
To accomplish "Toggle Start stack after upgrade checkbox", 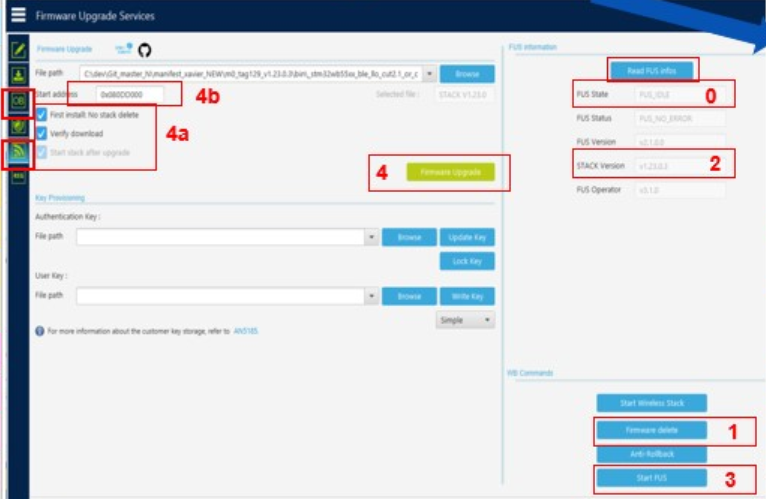I will 42,152.
